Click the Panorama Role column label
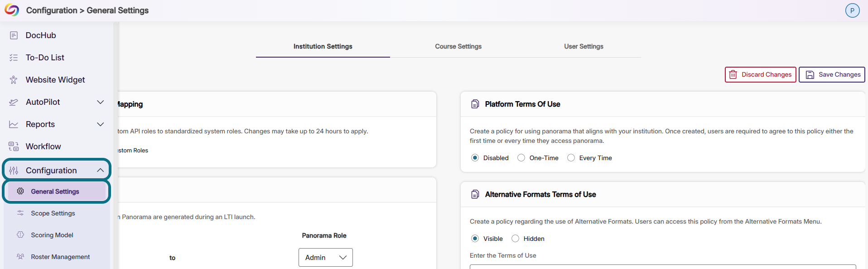The width and height of the screenshot is (868, 269). click(324, 235)
